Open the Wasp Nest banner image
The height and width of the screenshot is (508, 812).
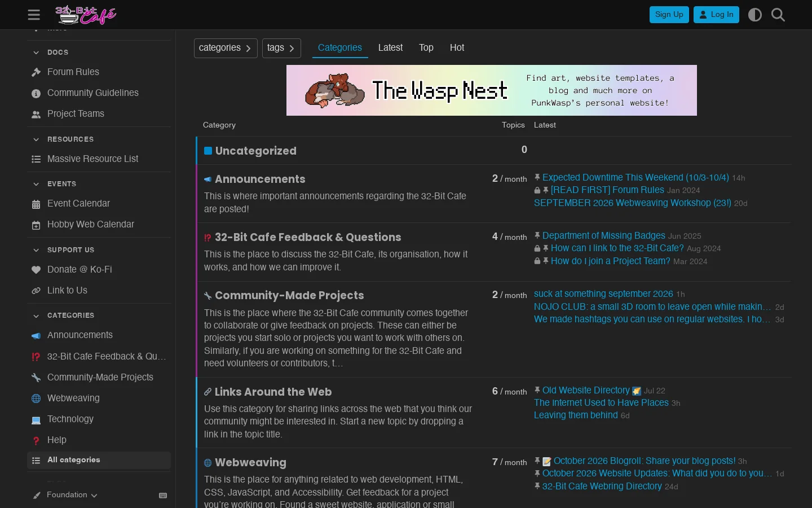click(492, 90)
